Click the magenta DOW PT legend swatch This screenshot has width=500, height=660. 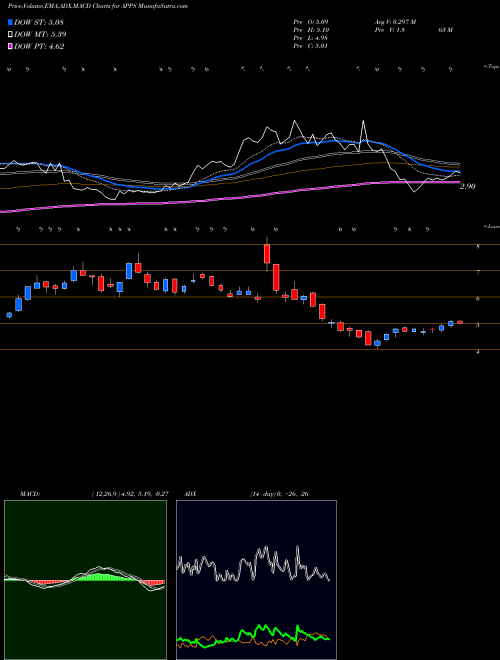point(10,47)
